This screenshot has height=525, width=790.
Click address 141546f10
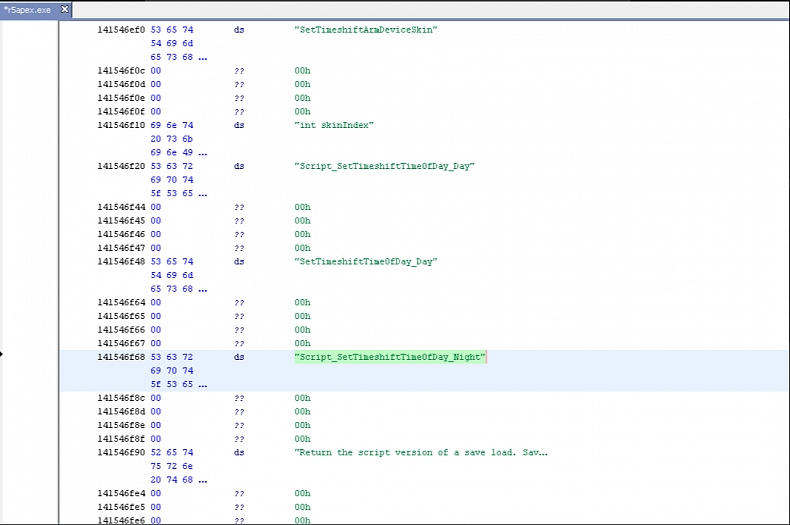[x=121, y=126]
